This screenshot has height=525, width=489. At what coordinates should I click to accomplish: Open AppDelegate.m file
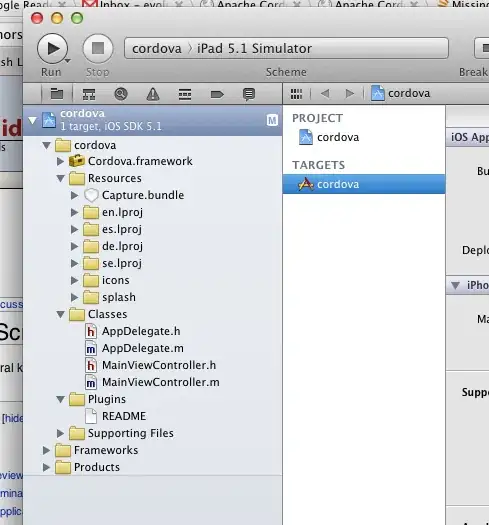pos(143,348)
